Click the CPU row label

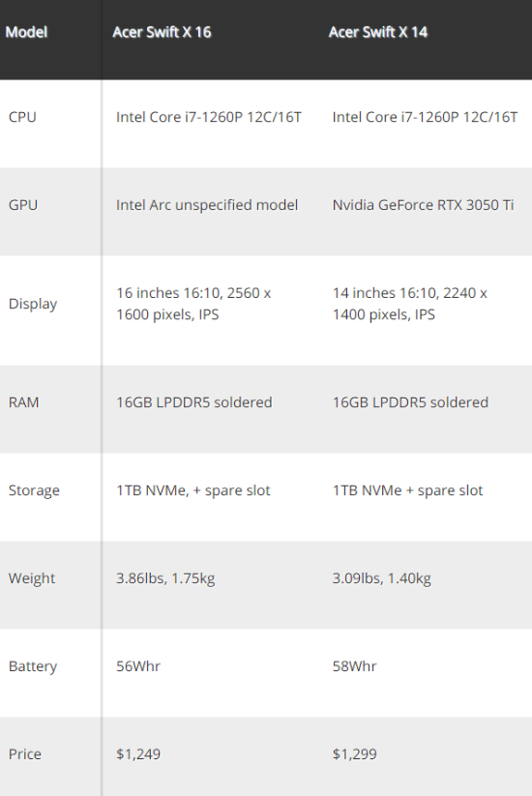tap(22, 117)
